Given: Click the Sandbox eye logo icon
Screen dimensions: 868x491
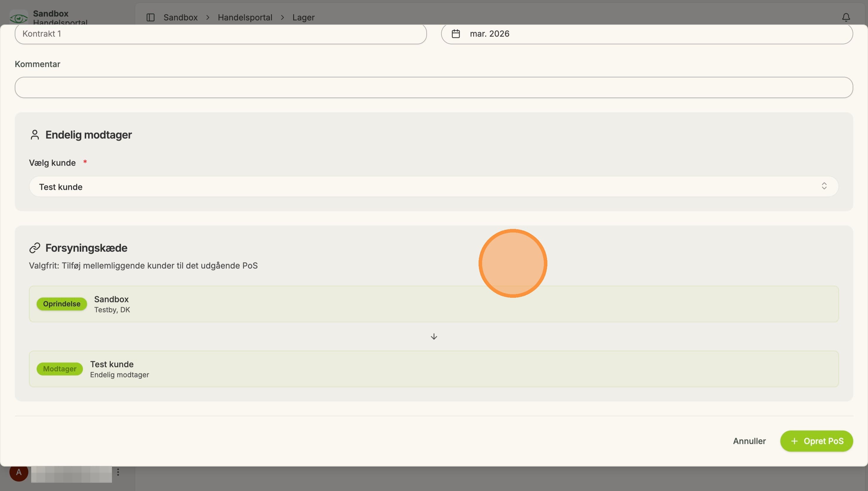Looking at the screenshot, I should [x=19, y=17].
